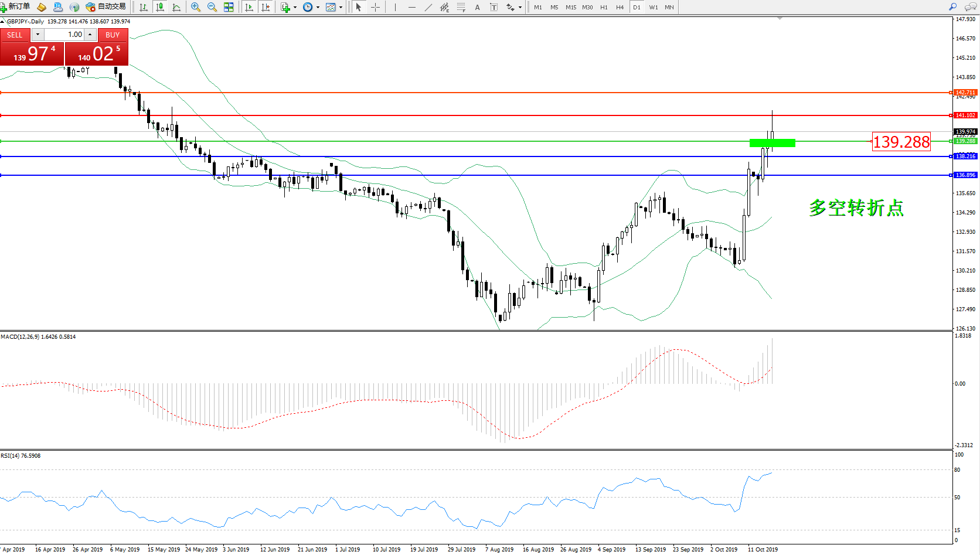Toggle the chart auto scroll button
Image resolution: width=980 pixels, height=555 pixels.
click(x=249, y=7)
